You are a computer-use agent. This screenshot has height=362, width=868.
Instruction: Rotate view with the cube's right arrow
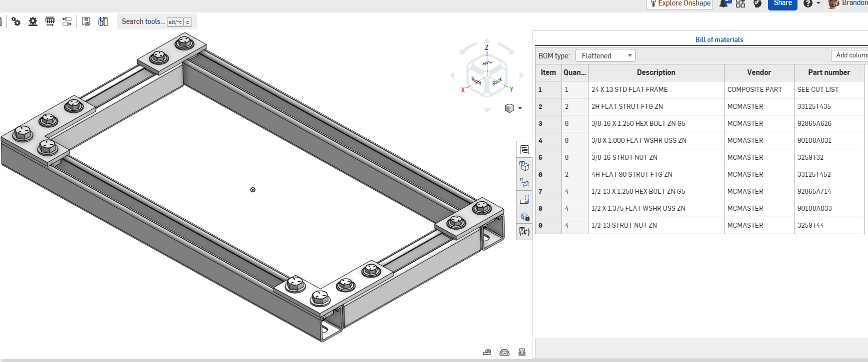(x=522, y=75)
